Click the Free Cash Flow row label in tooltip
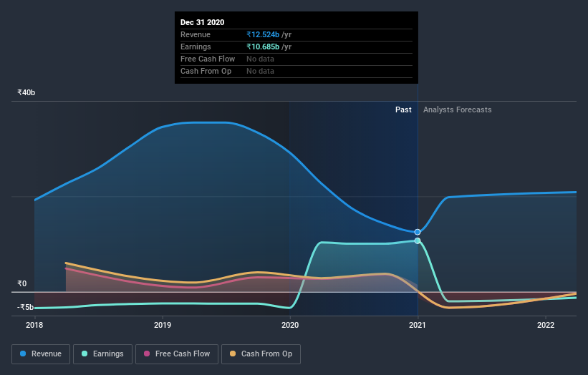588x375 pixels. 208,59
